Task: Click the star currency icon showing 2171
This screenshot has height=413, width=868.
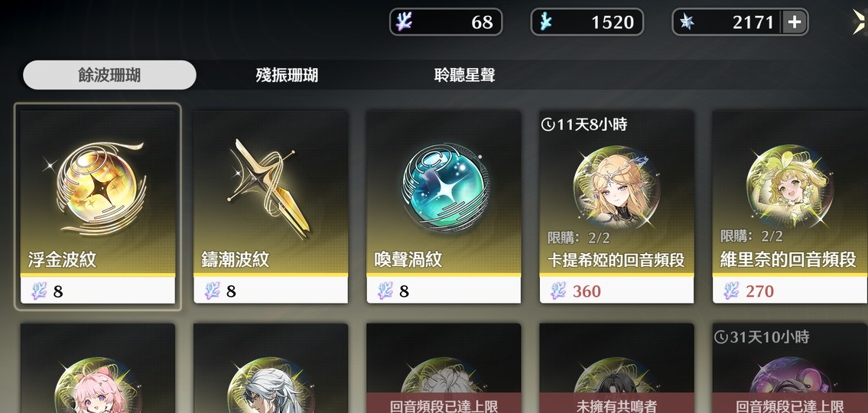Action: click(x=687, y=21)
